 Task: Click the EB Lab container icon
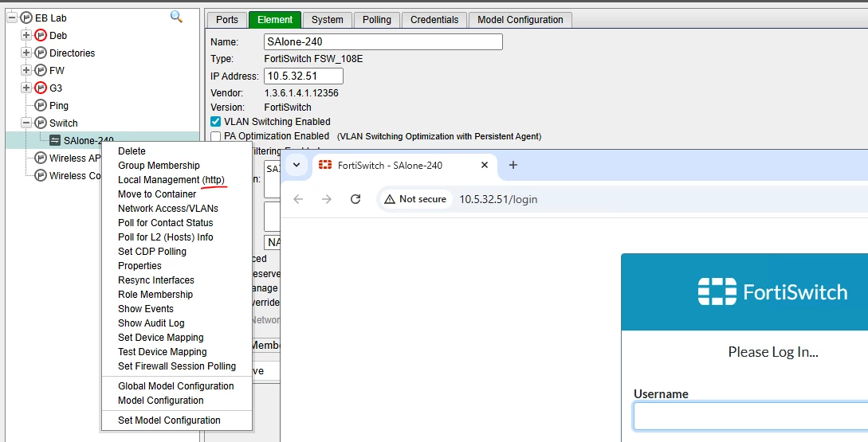[26, 18]
